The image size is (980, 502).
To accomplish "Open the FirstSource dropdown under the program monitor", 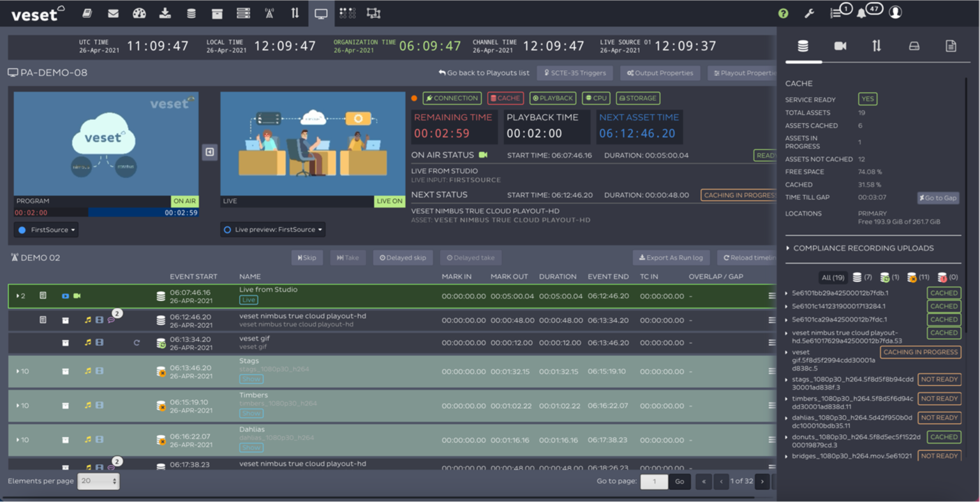I will (45, 229).
